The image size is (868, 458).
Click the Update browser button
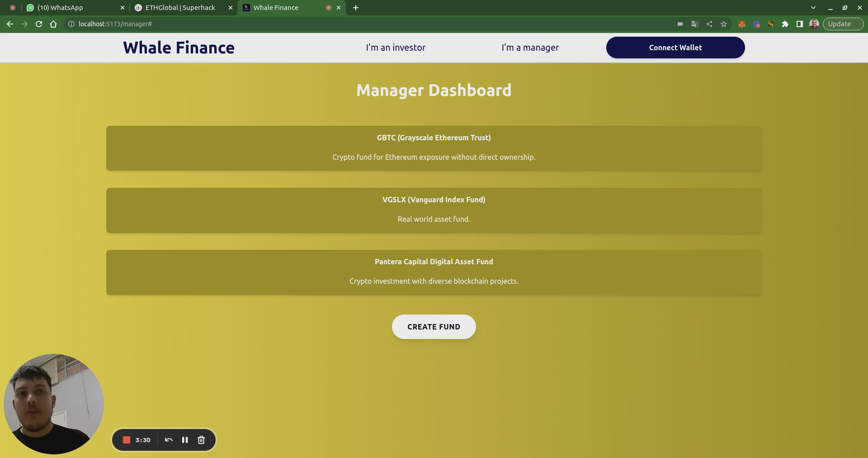(843, 24)
